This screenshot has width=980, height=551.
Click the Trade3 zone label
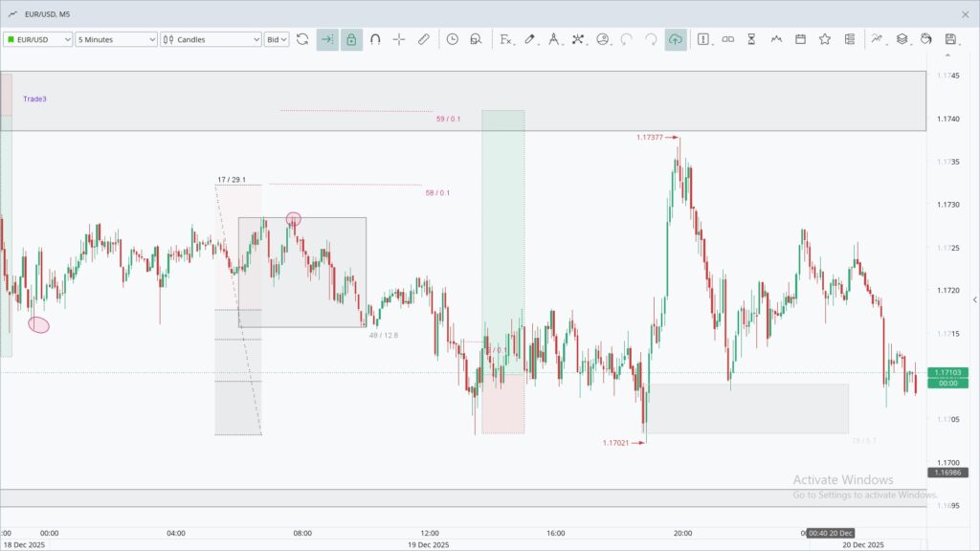point(35,99)
